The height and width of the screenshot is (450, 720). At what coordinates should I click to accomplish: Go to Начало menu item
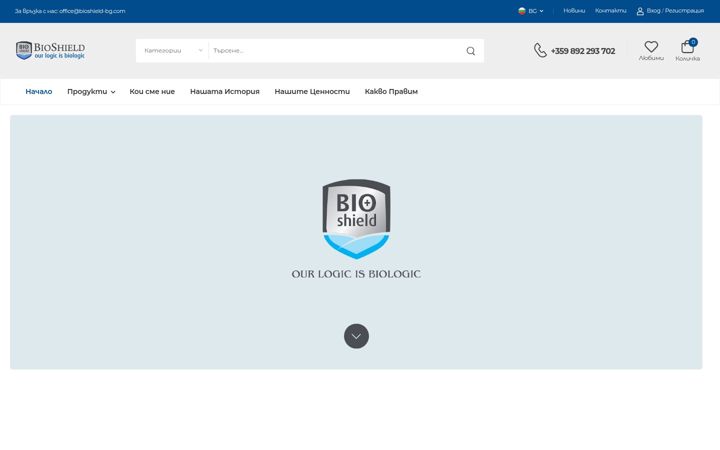click(39, 91)
